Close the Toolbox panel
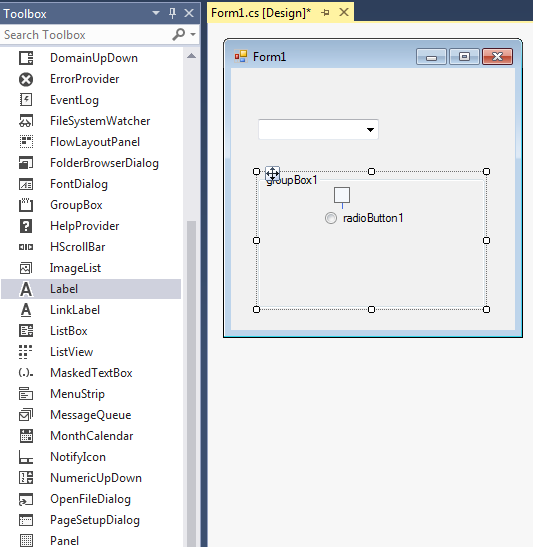The width and height of the screenshot is (533, 547). point(189,13)
